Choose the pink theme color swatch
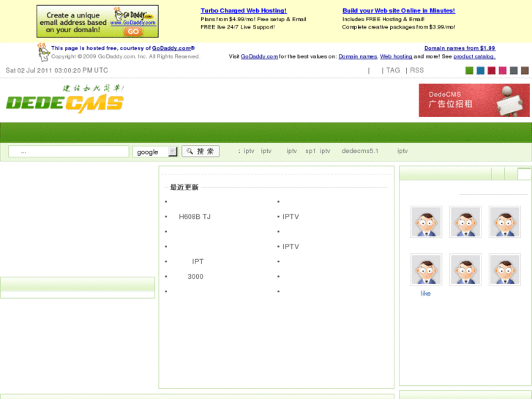532x399 pixels. click(x=503, y=70)
